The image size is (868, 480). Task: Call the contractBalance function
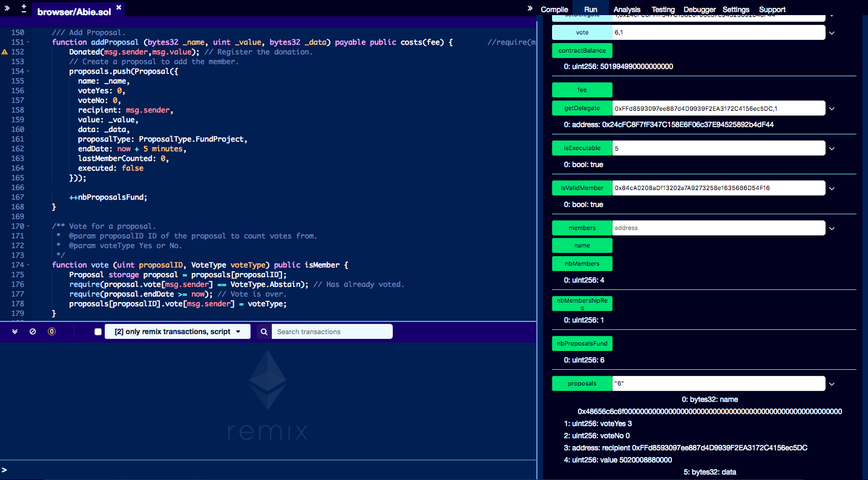point(582,51)
